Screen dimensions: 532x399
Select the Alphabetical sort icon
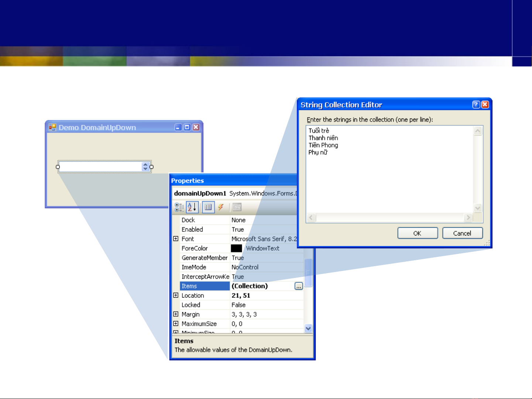(192, 207)
